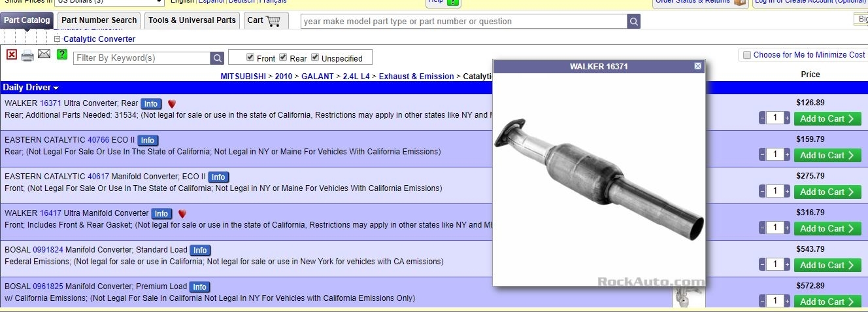Click the keyword filter magnifier search icon
868x312 pixels.
tap(217, 58)
